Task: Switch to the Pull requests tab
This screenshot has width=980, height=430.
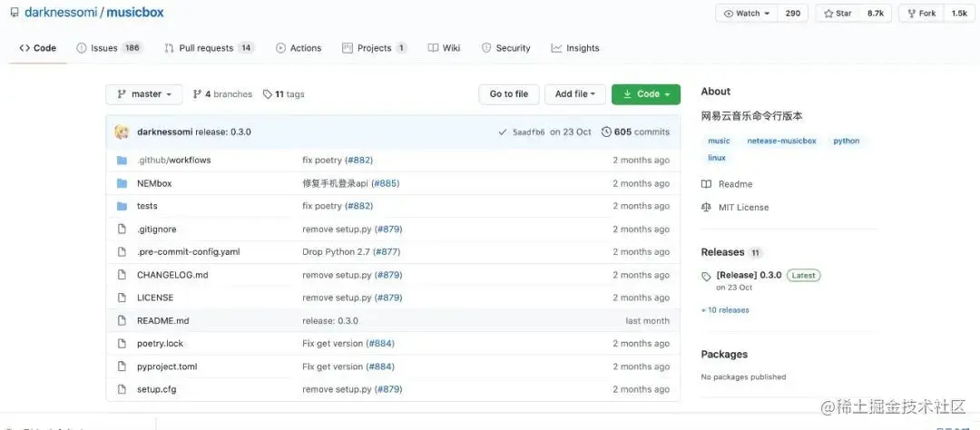Action: point(210,48)
